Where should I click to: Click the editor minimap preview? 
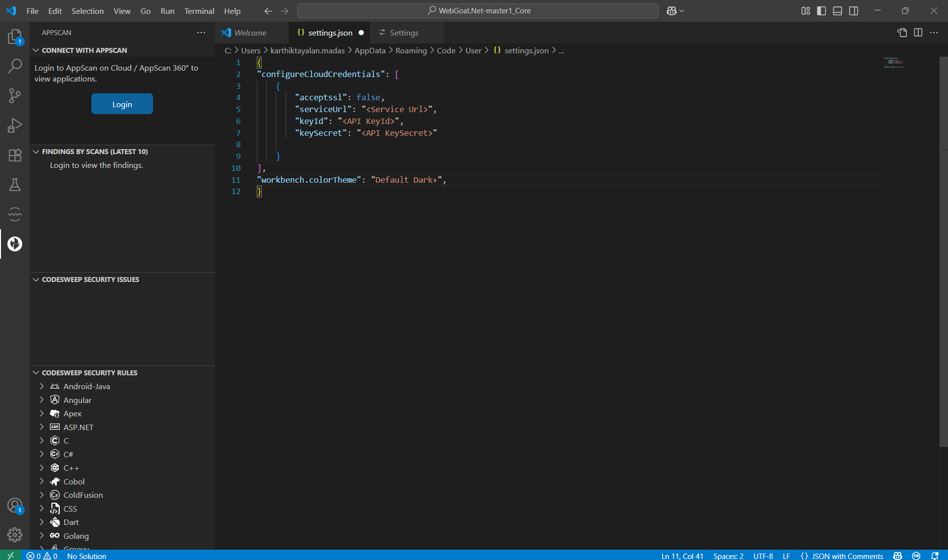pos(894,63)
